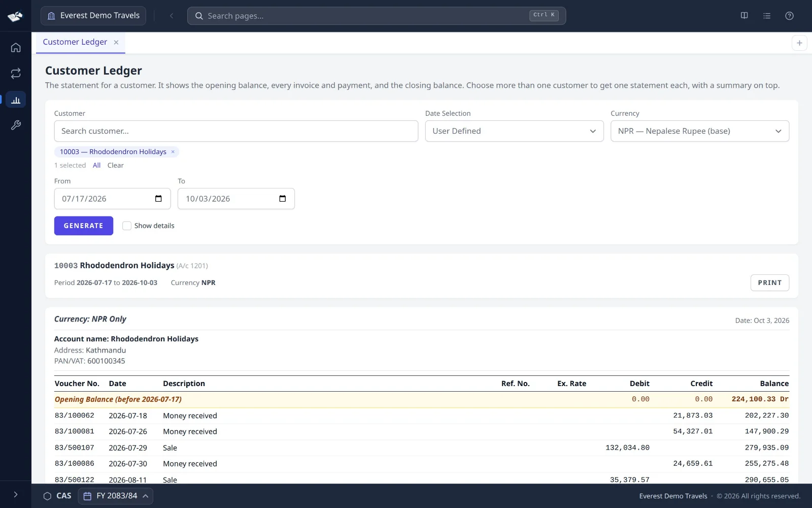Click PAN/VAT: 600100345 text

tap(90, 361)
